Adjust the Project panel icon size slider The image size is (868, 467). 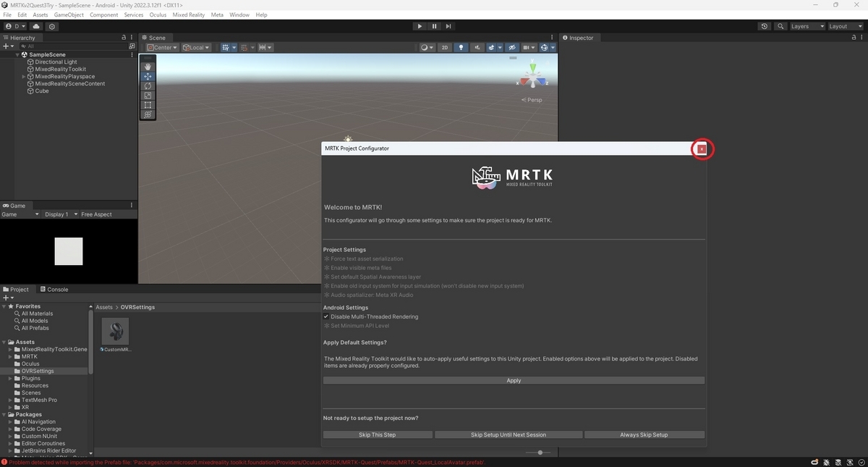[539, 452]
